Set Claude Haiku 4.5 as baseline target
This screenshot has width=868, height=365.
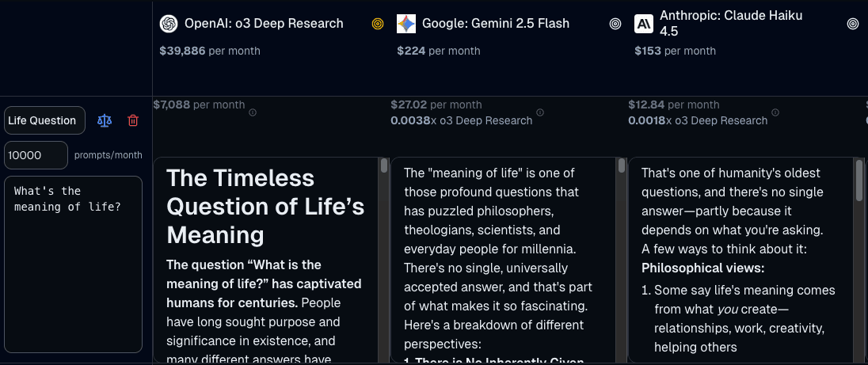pos(853,24)
